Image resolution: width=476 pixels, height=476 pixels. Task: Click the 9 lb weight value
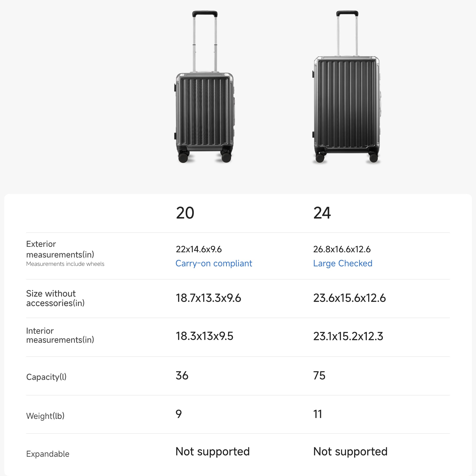coord(179,414)
